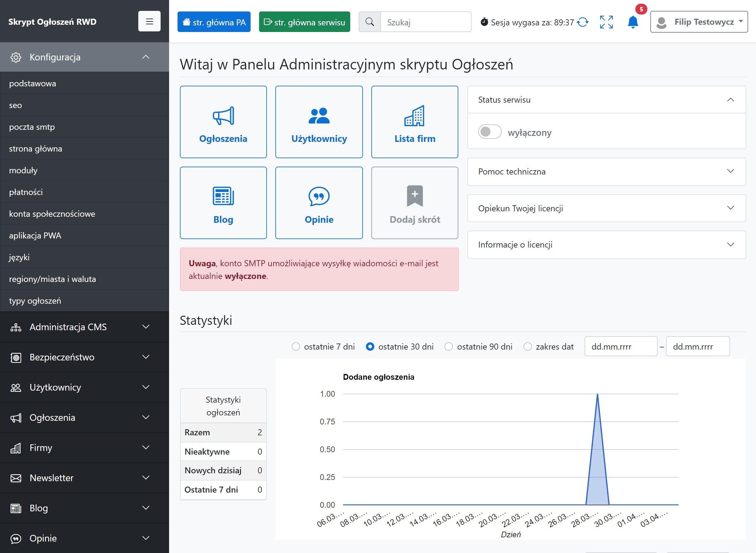Toggle fullscreen mode with arrows icon
This screenshot has height=553, width=756.
click(x=606, y=22)
